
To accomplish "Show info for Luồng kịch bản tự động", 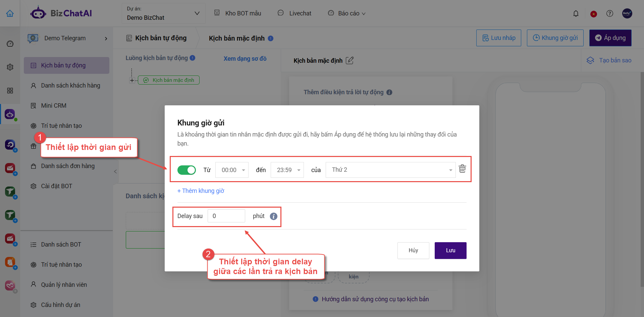I will click(x=193, y=58).
